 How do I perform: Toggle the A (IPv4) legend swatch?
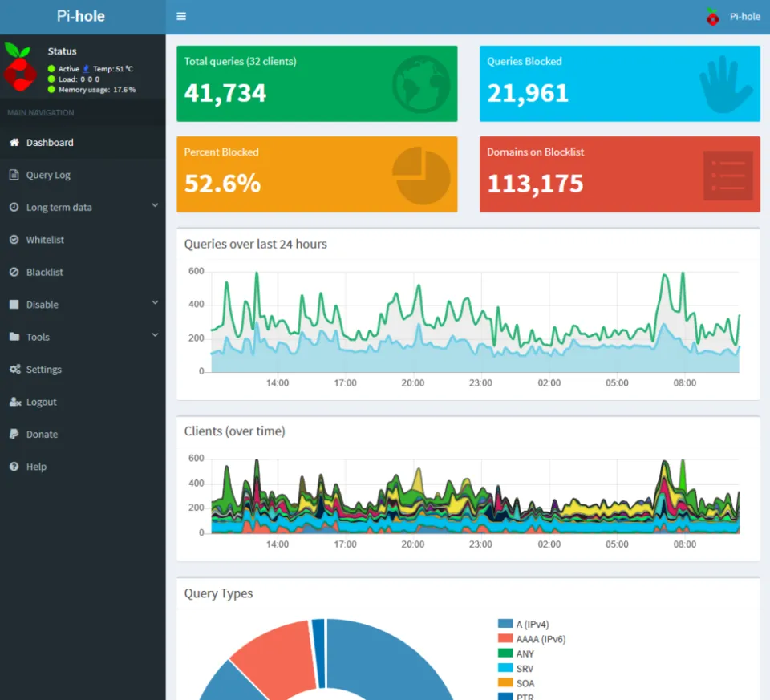tap(505, 623)
